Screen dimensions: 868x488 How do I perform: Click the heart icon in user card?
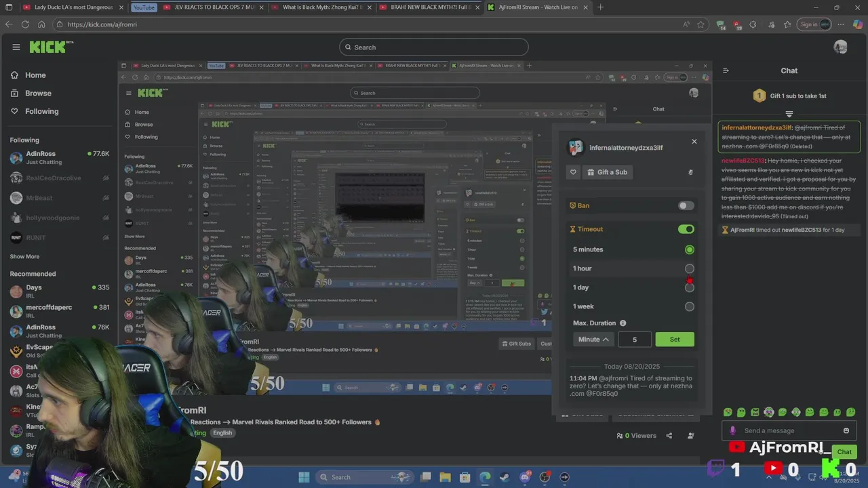click(573, 172)
